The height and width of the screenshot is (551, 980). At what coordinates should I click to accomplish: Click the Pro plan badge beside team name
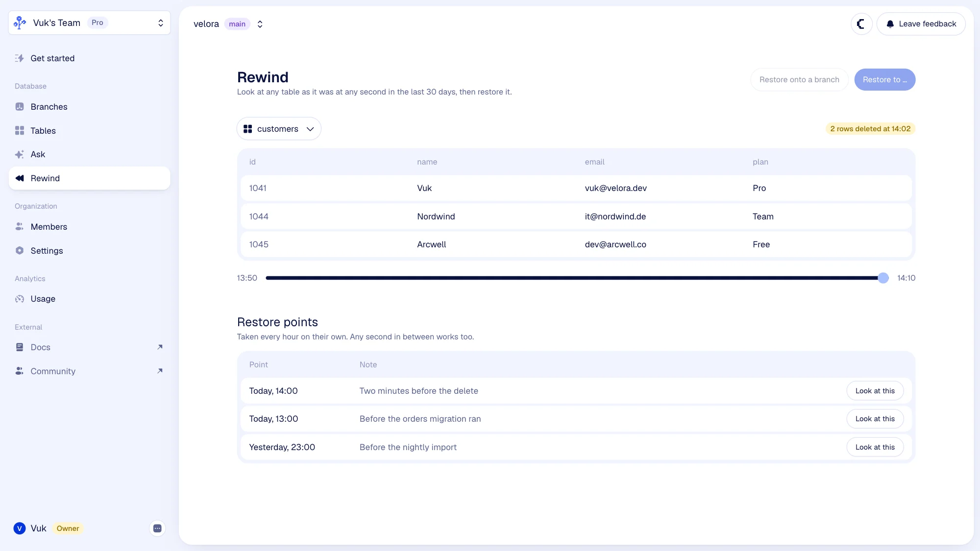tap(98, 23)
